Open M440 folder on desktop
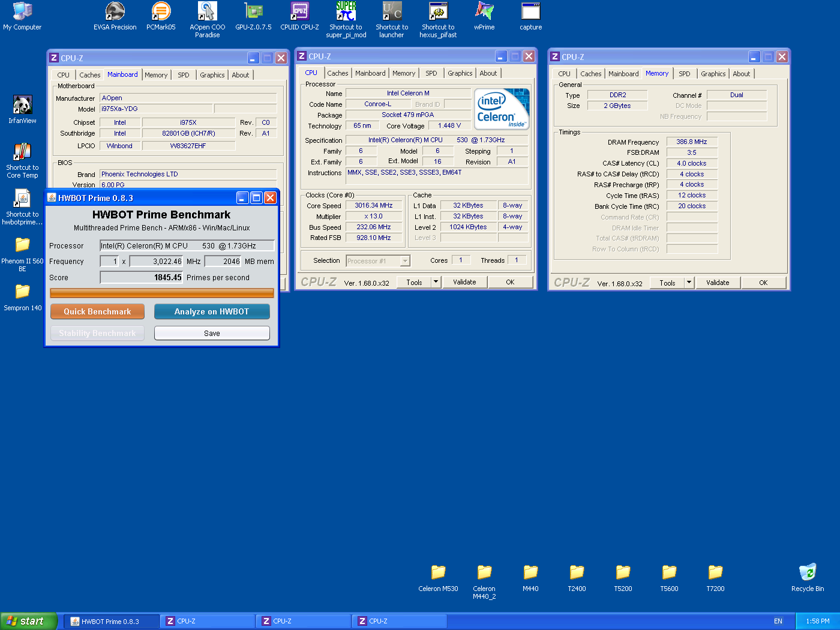 pyautogui.click(x=530, y=578)
